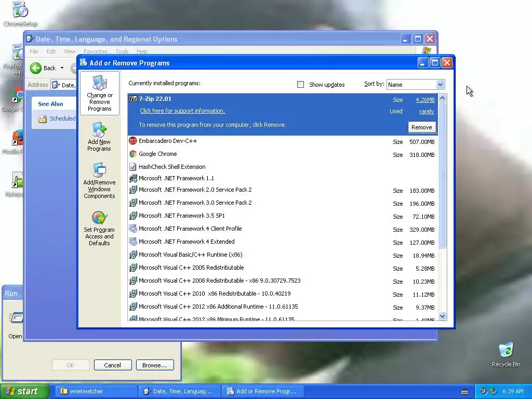
Task: Select the Embarcadero Dev-C++ program entry
Action: pos(283,141)
